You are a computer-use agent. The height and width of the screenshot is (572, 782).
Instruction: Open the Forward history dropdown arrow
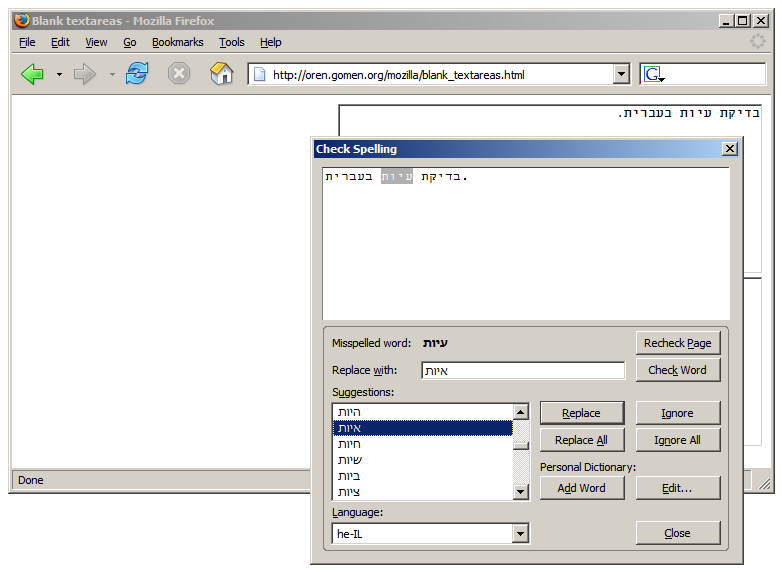112,75
